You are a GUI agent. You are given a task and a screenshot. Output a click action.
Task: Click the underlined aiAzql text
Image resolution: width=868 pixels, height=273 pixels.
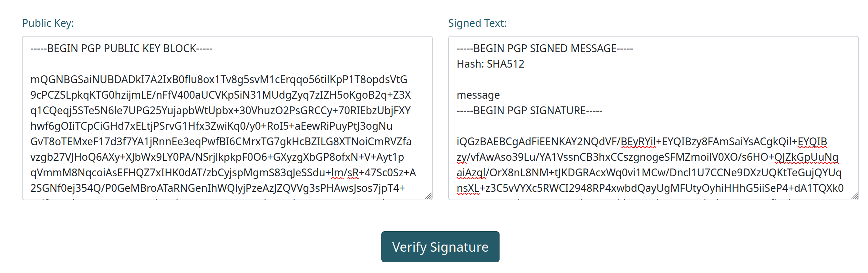(471, 173)
